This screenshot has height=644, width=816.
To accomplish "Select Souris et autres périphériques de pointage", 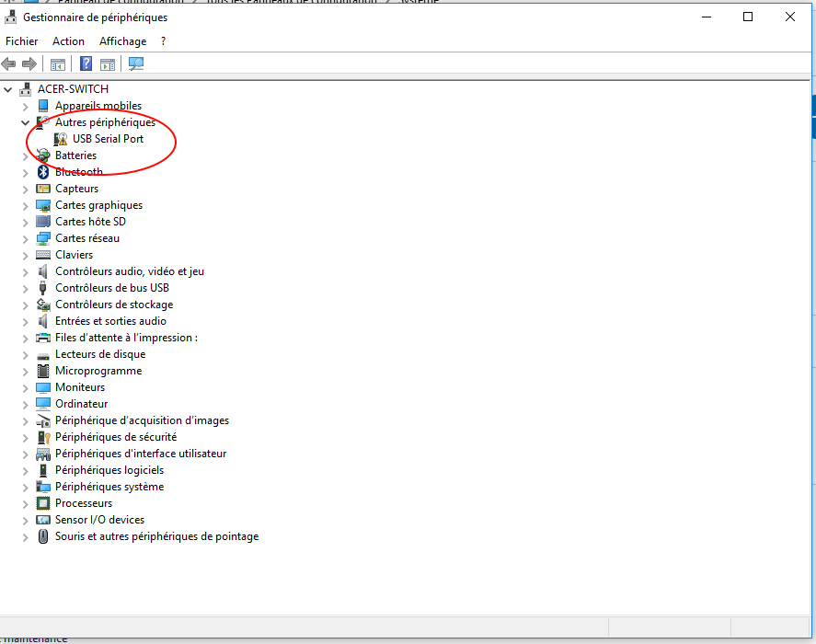I will 156,536.
